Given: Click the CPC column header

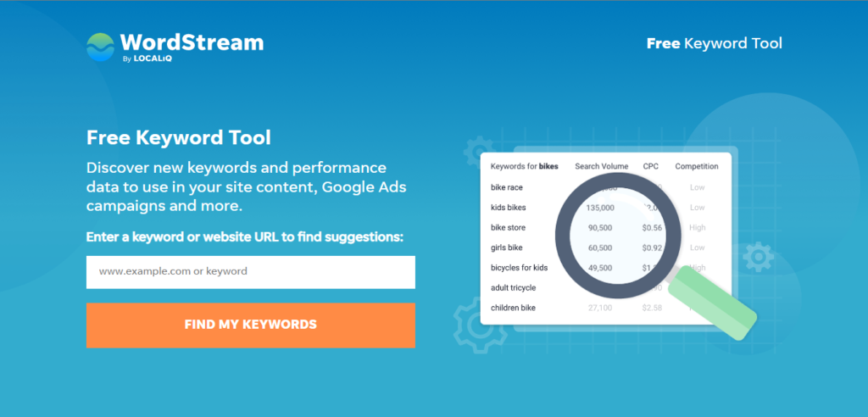Looking at the screenshot, I should 650,166.
